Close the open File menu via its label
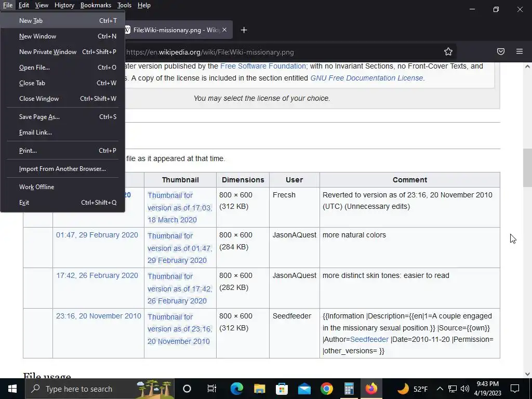Screen dimensions: 532x399 (7, 5)
